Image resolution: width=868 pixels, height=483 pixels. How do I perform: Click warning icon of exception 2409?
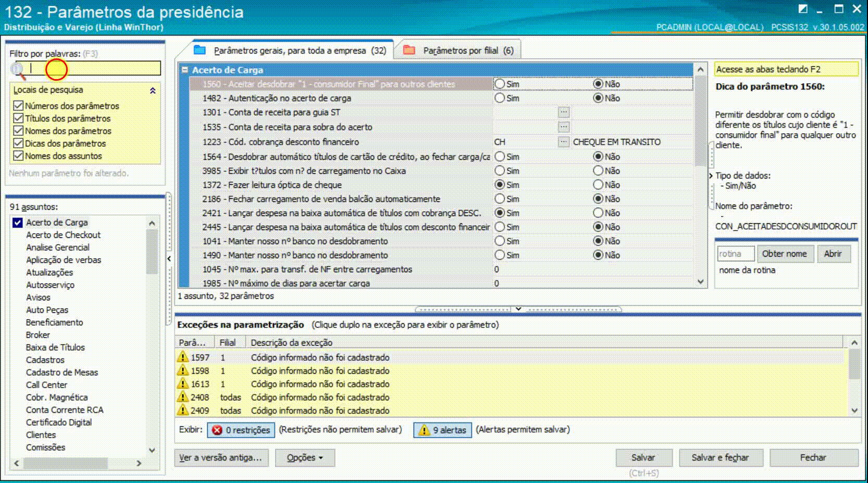tap(182, 410)
